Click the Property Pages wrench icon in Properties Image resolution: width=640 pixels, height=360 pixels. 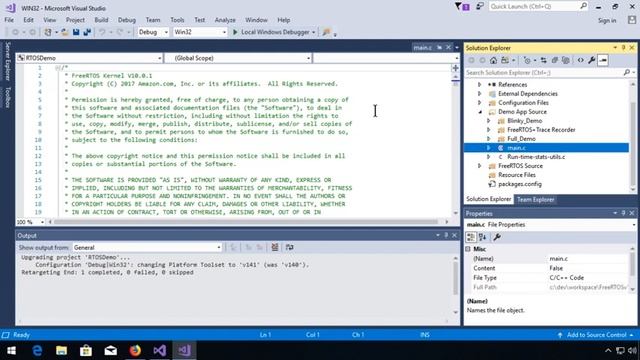tap(497, 237)
